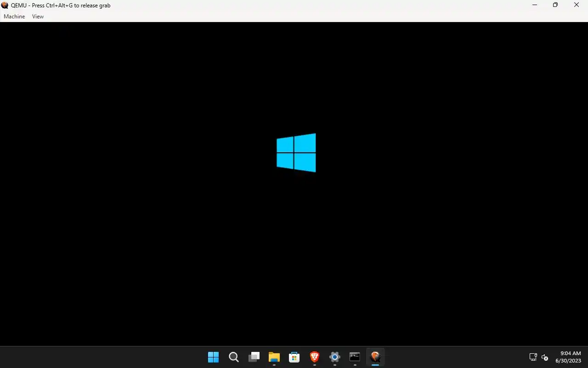Open Settings gear on the taskbar
Image resolution: width=588 pixels, height=368 pixels.
pos(335,357)
